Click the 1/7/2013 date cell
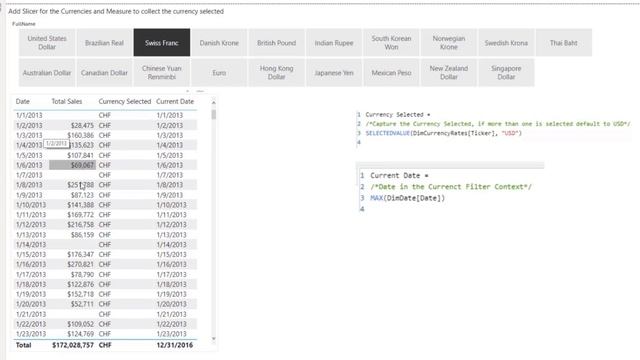The height and width of the screenshot is (360, 640). coord(29,175)
